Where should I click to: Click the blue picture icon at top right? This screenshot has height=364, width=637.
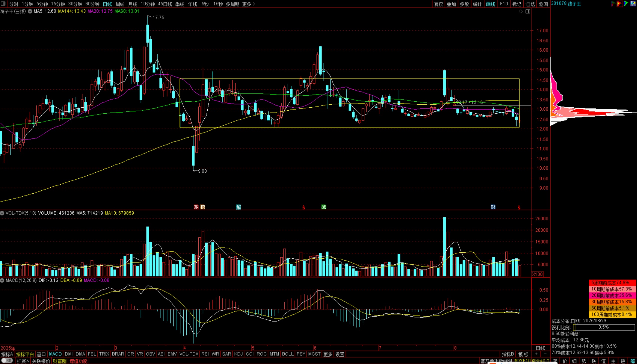click(x=633, y=4)
